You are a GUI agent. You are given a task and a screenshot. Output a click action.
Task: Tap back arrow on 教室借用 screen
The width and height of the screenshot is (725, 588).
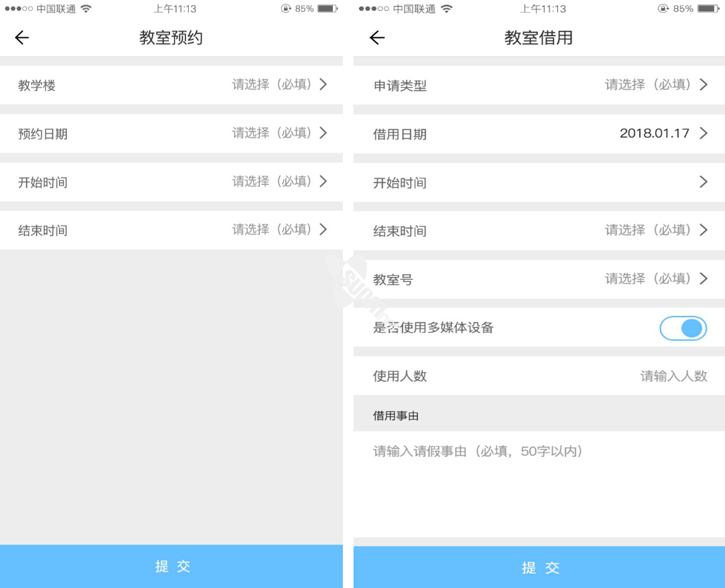(377, 38)
